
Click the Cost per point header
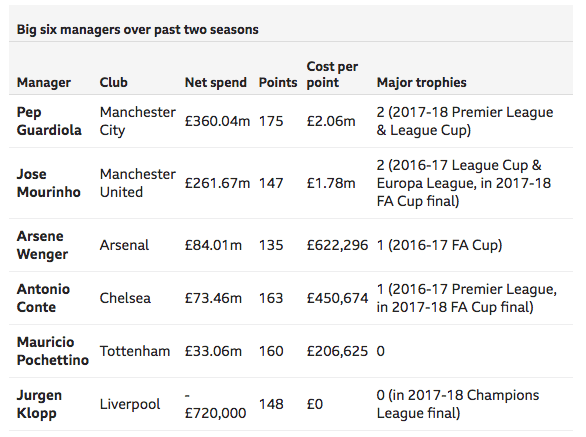(x=332, y=74)
